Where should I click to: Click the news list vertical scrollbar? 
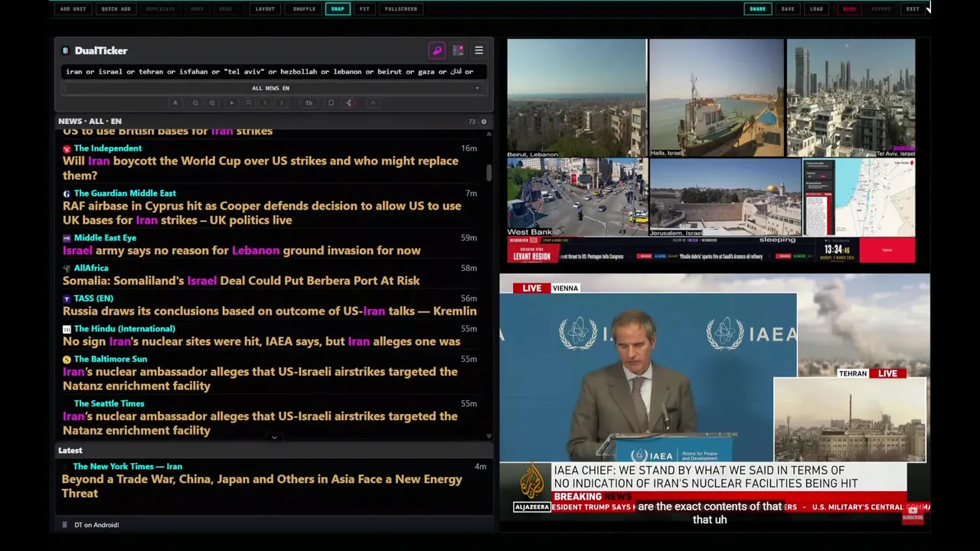pos(489,172)
